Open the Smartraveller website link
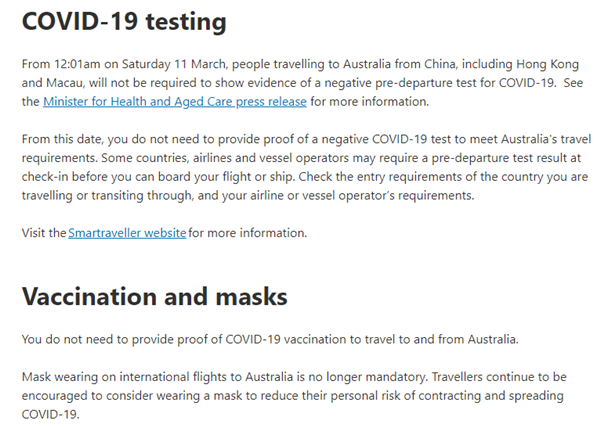600x427 pixels. [127, 233]
